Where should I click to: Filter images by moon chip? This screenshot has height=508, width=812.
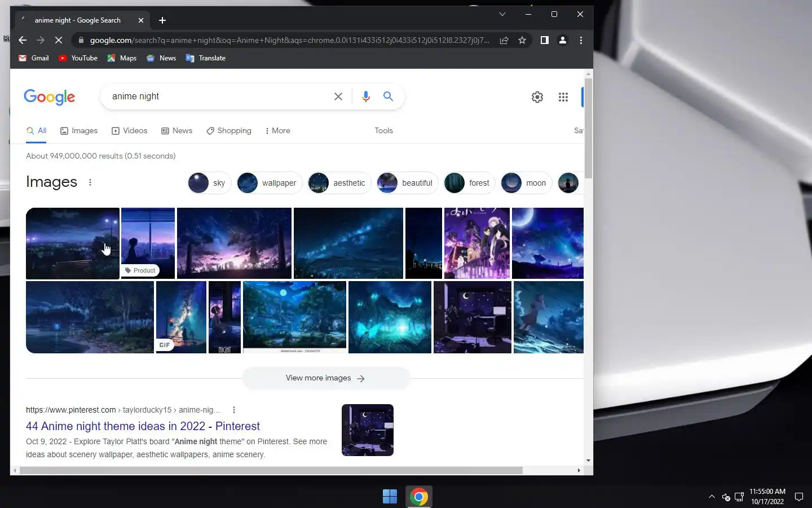pos(527,183)
